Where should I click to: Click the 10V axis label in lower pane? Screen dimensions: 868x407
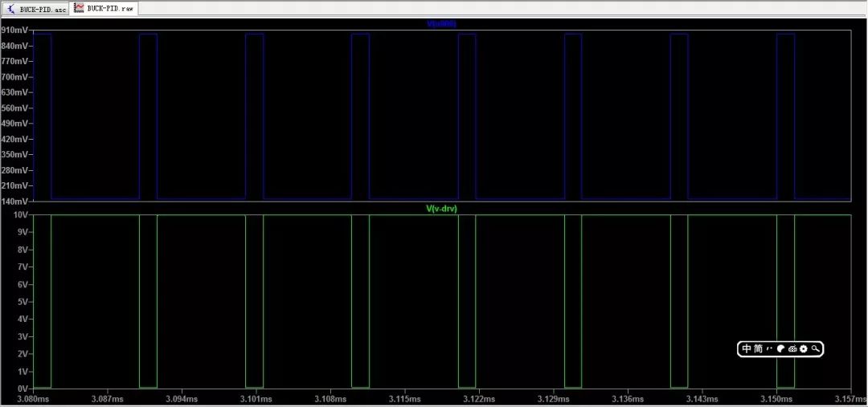point(20,214)
